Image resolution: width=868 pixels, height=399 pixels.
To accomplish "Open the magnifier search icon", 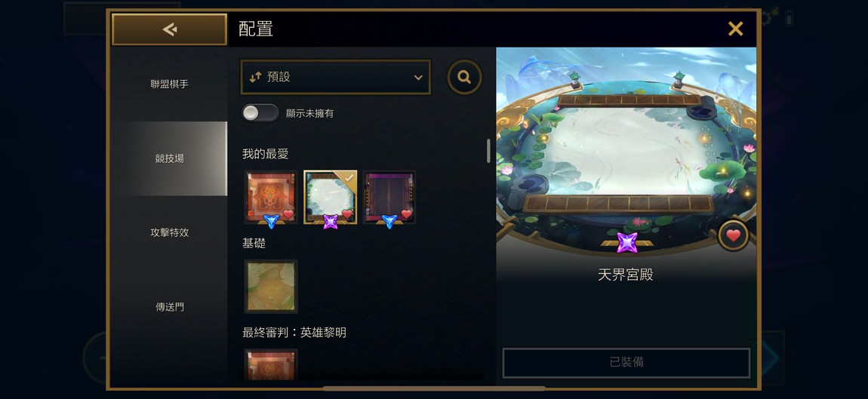I will [x=464, y=77].
